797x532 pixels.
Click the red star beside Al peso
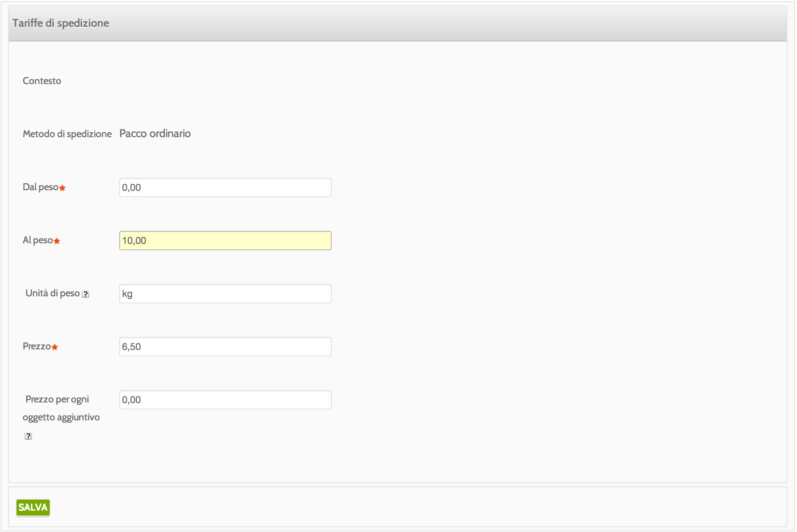click(x=57, y=241)
